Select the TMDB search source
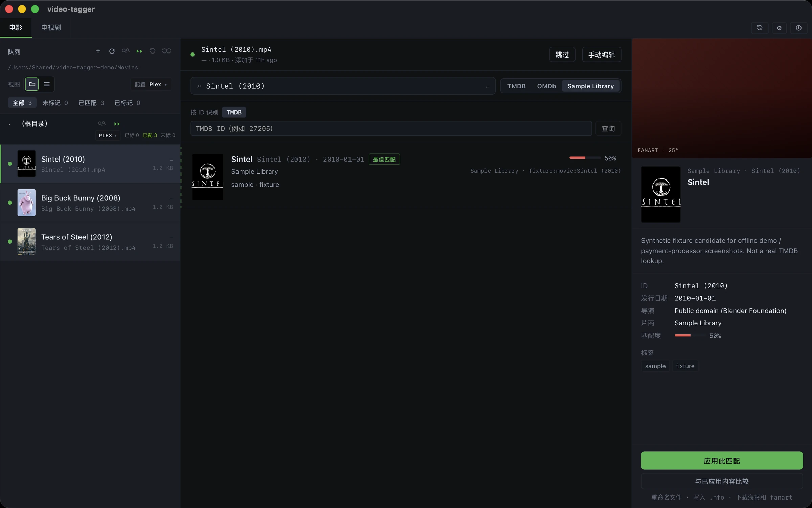 click(516, 86)
